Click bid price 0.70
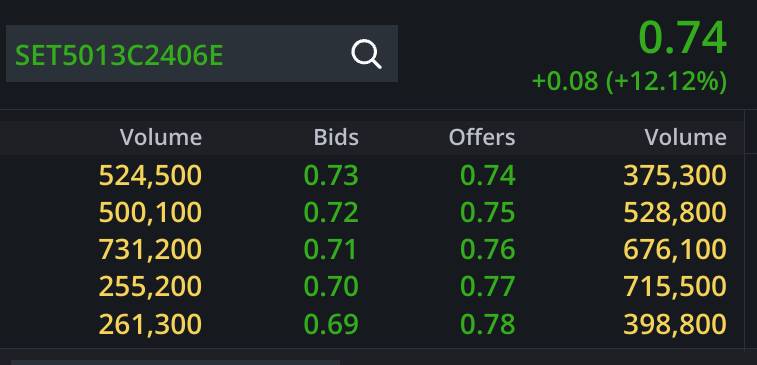The width and height of the screenshot is (757, 365). click(x=331, y=287)
